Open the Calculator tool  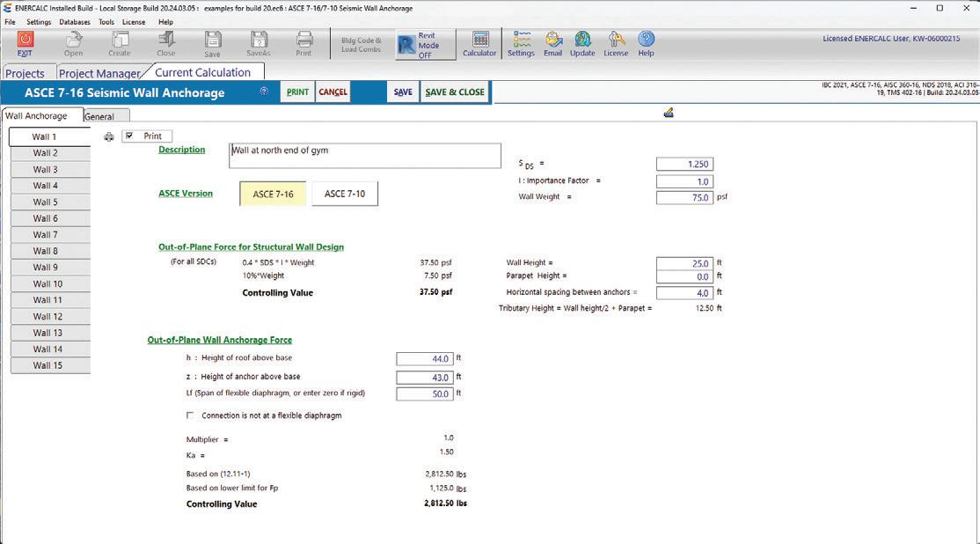479,44
